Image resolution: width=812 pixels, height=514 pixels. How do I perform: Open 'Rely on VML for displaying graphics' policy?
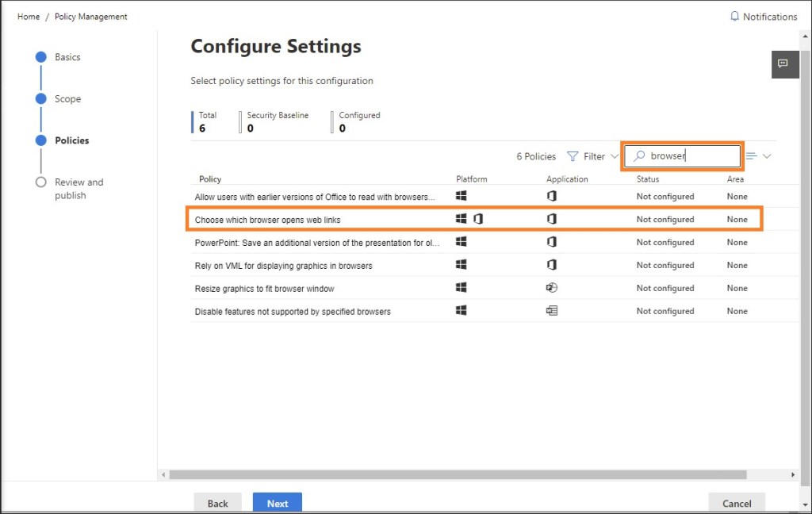click(283, 265)
